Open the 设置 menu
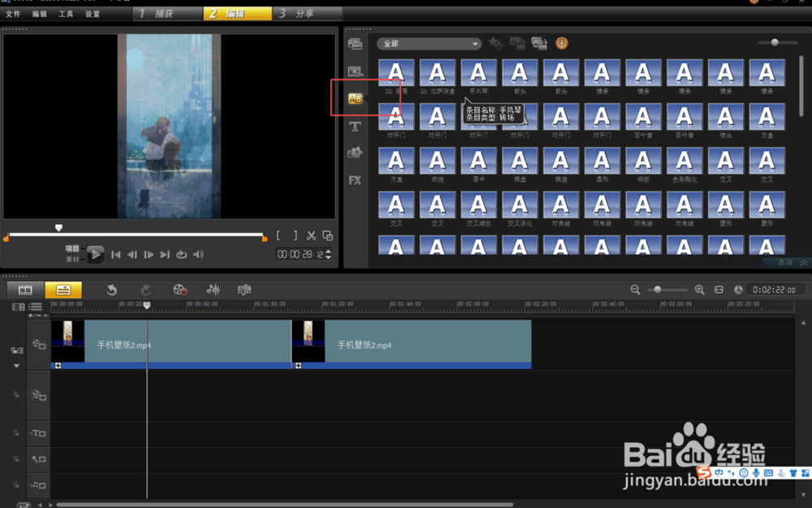Image resolution: width=812 pixels, height=508 pixels. [93, 14]
